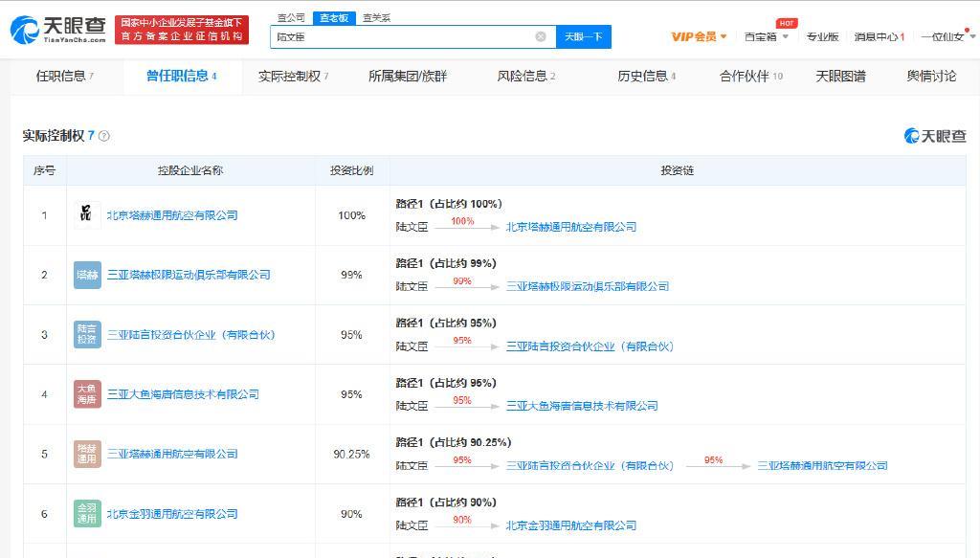Switch to the 所属集团/族群 tab
Viewport: 980px width, 558px height.
pyautogui.click(x=408, y=77)
